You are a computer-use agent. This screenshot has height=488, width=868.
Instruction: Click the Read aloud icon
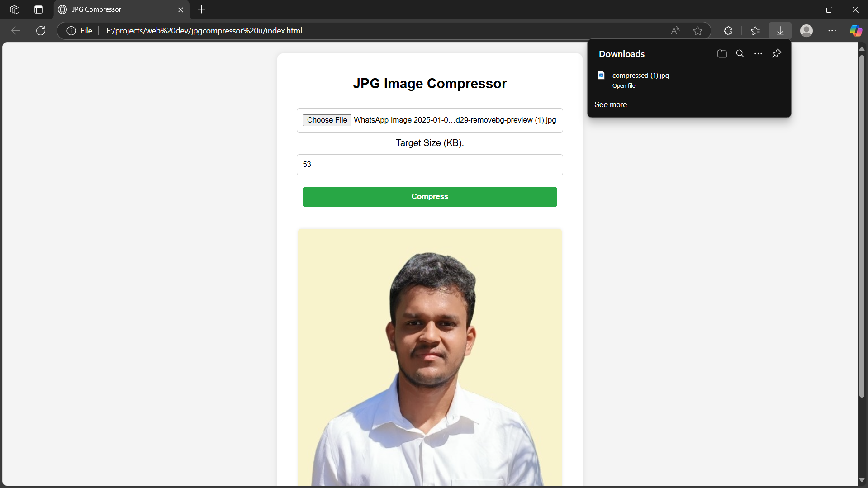[675, 31]
